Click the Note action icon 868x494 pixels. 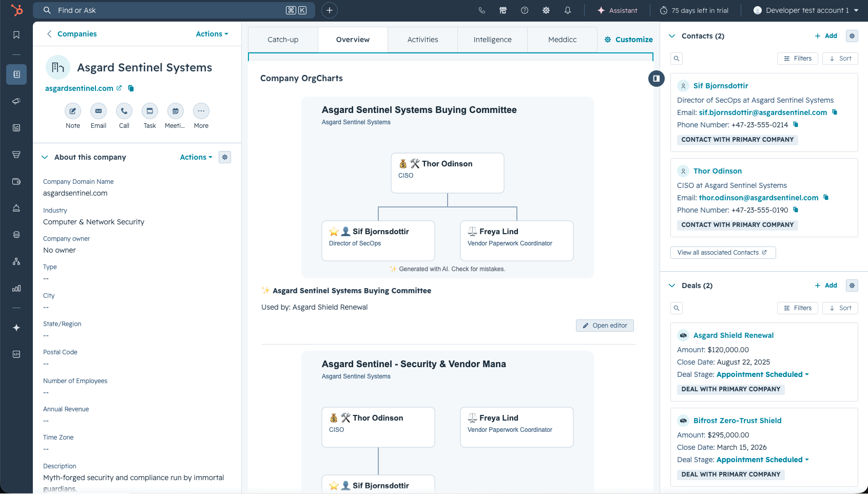pyautogui.click(x=73, y=111)
